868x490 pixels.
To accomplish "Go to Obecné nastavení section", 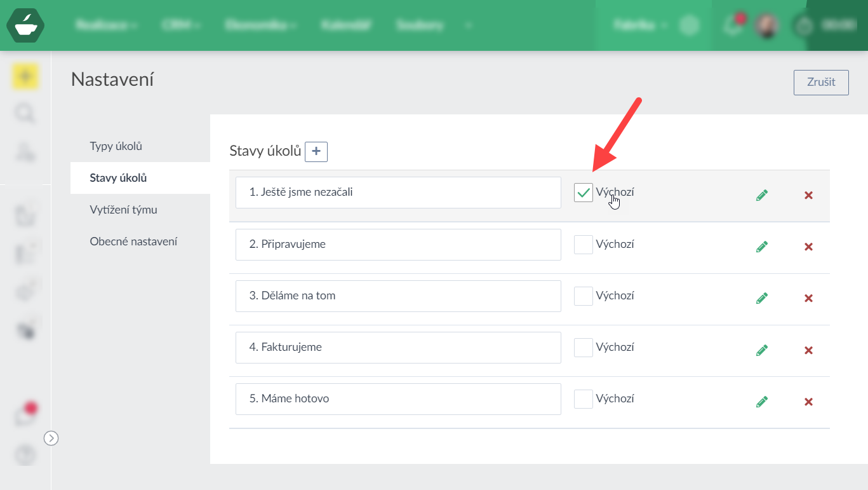I will (x=133, y=242).
